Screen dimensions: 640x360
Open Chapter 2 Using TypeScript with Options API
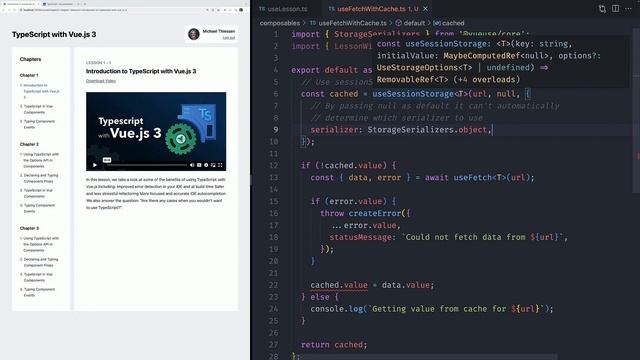[x=40, y=160]
